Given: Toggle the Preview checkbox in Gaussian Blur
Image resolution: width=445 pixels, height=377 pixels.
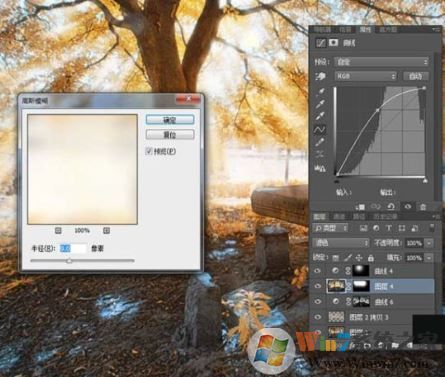Looking at the screenshot, I should [149, 151].
